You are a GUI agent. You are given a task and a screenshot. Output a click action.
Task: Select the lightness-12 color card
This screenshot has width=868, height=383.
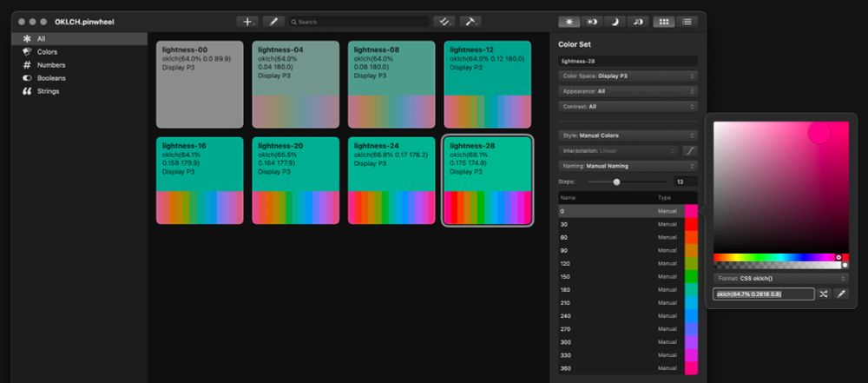(488, 84)
